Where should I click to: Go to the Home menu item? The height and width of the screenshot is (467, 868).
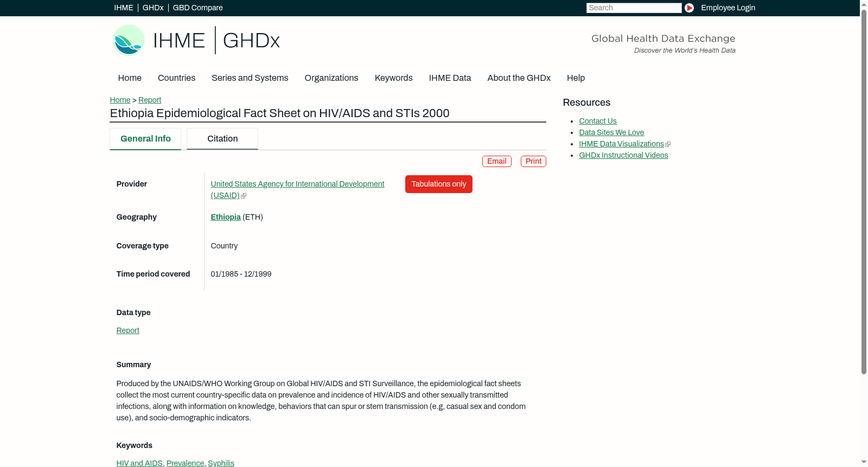(130, 78)
